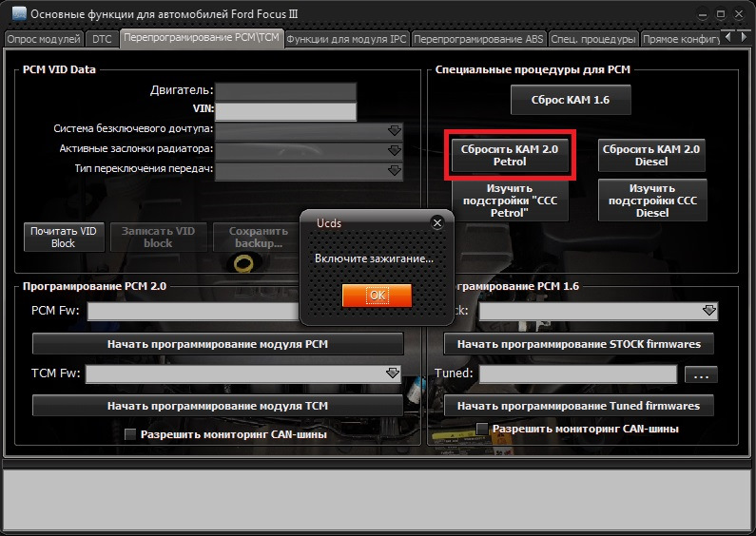
Task: Click the Записать VID block button
Action: coord(158,237)
